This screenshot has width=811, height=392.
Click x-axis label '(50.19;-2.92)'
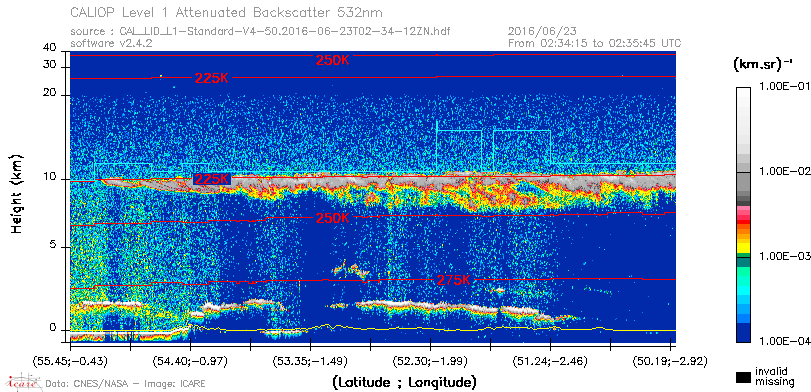pyautogui.click(x=670, y=360)
